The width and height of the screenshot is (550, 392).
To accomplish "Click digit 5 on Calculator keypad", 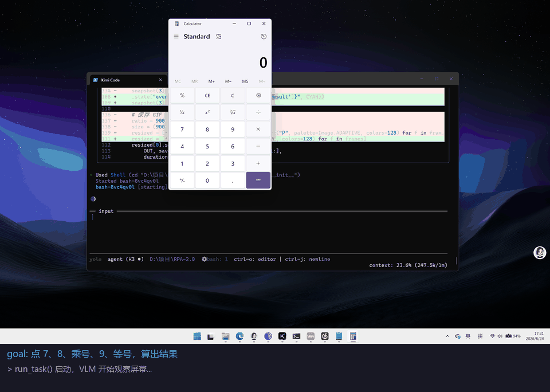I will pos(207,146).
